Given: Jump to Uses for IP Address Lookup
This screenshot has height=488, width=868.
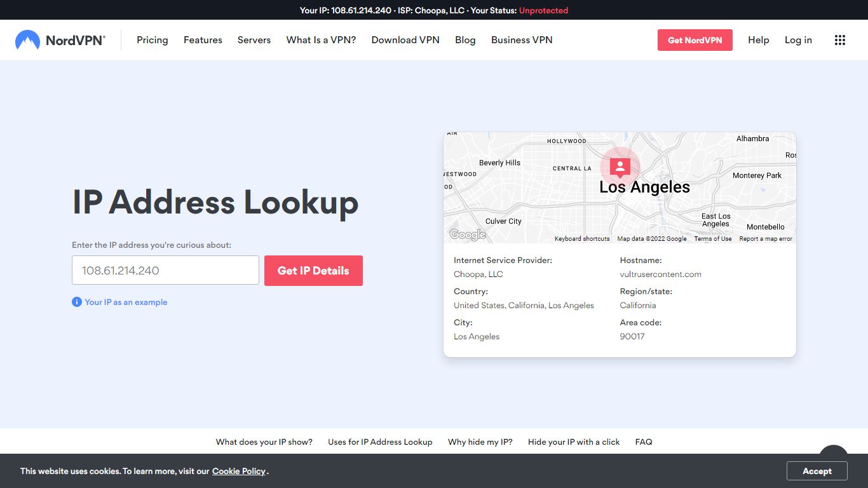Looking at the screenshot, I should tap(380, 442).
